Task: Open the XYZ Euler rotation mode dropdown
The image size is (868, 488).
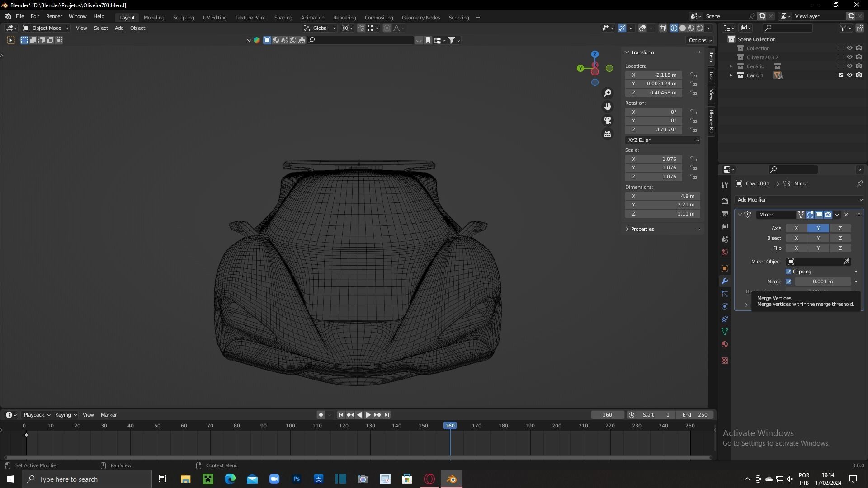Action: [x=663, y=140]
